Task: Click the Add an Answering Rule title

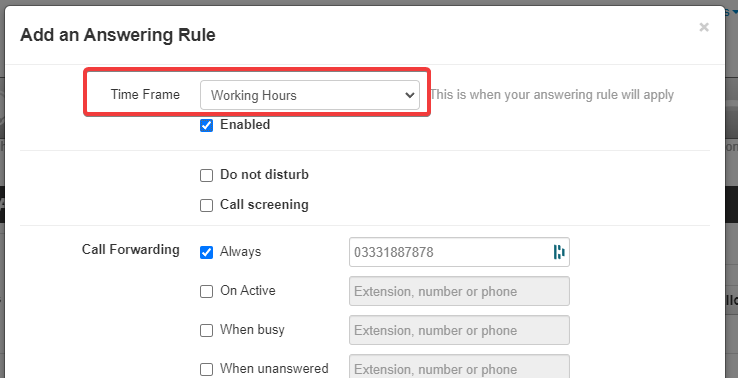Action: coord(118,35)
